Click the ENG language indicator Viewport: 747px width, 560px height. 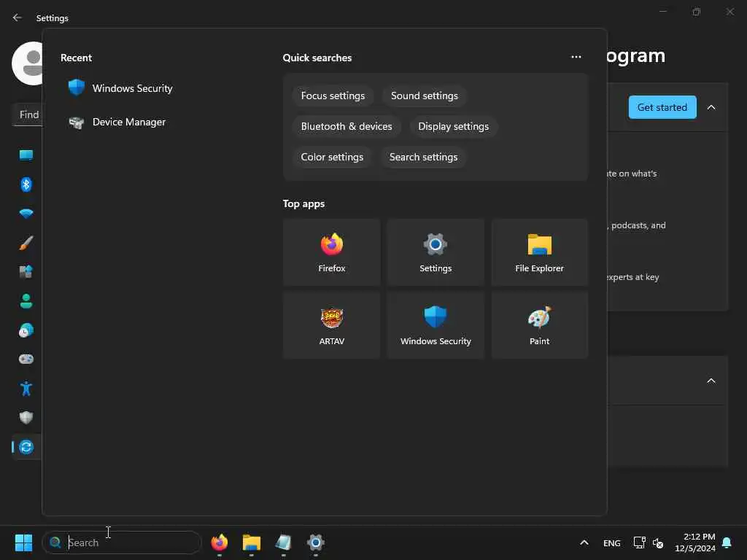612,542
